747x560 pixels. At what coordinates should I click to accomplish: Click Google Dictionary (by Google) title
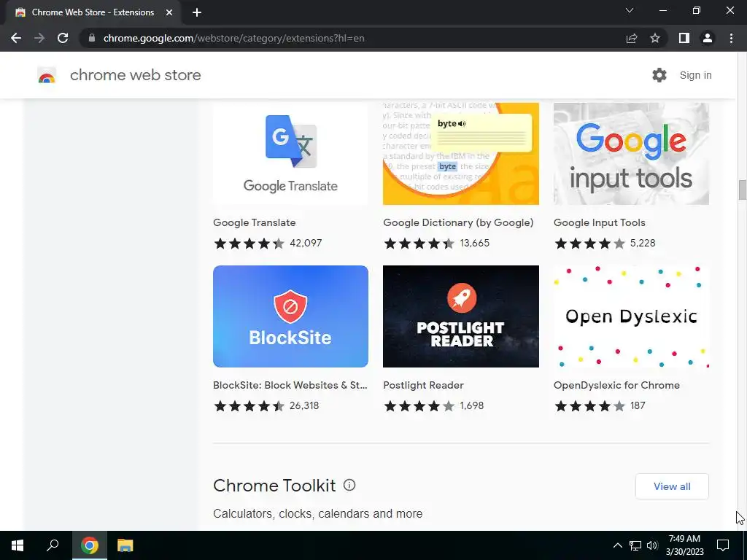click(458, 222)
